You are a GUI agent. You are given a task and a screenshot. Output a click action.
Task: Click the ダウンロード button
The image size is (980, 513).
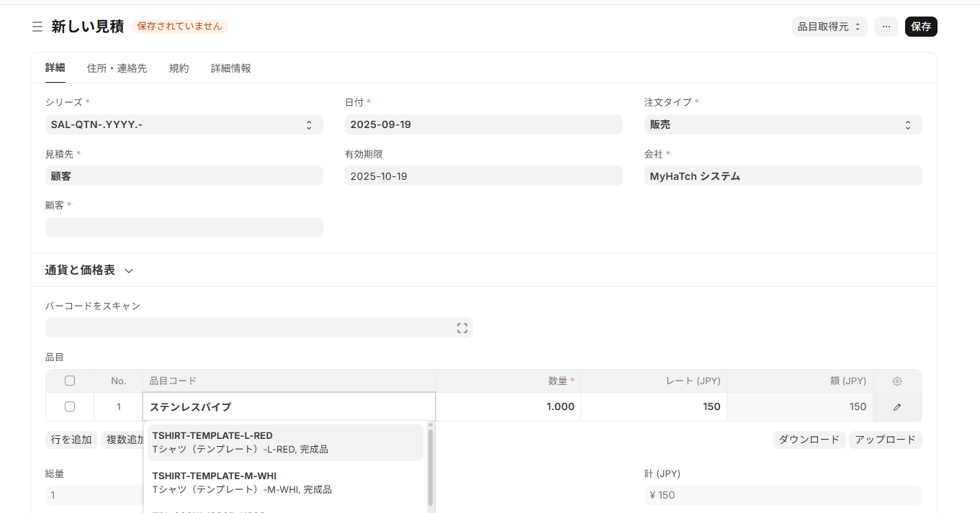pyautogui.click(x=809, y=439)
